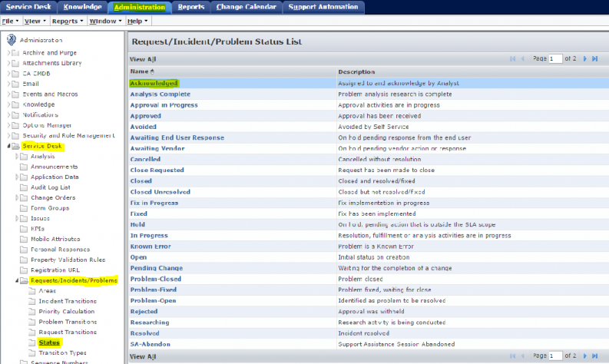The image size is (609, 364).
Task: Click the top pager's previous page arrow
Action: click(522, 58)
